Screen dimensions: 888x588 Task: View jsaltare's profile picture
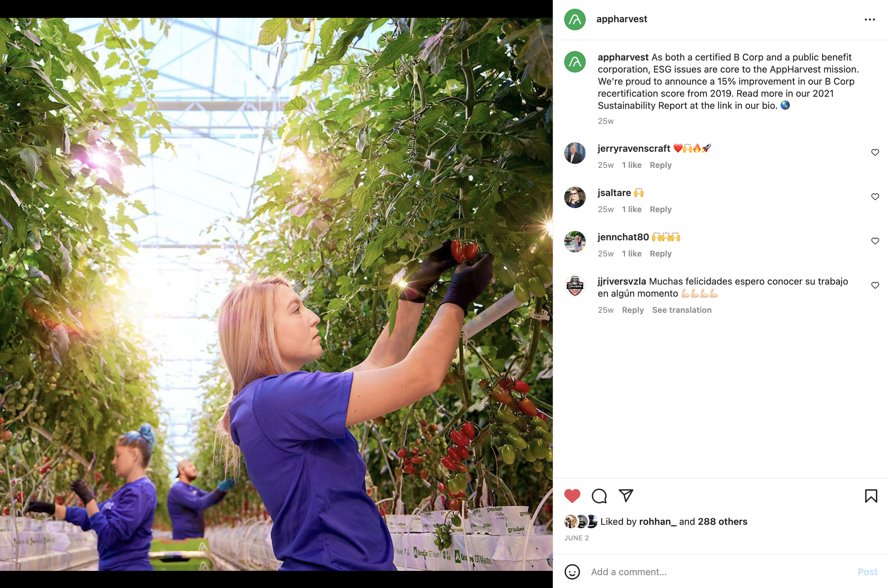[575, 197]
